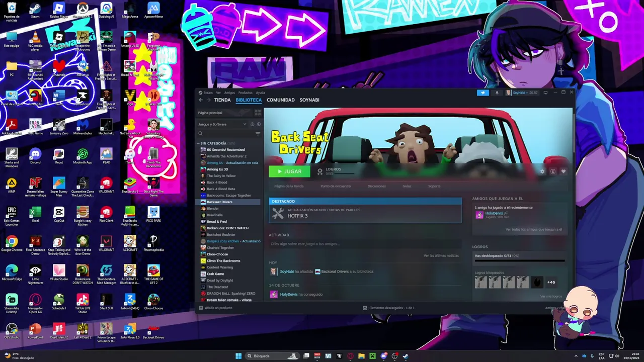Click the activity comment input box

365,244
